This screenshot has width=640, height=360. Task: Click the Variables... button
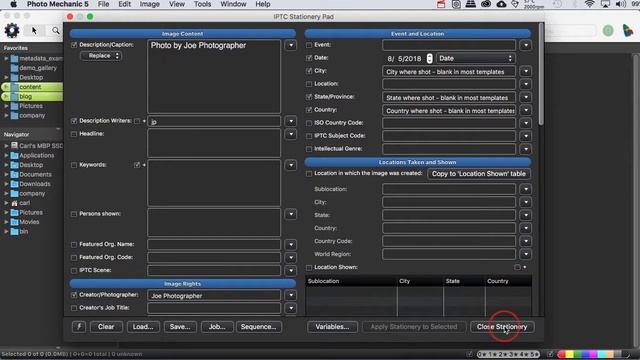(x=332, y=327)
